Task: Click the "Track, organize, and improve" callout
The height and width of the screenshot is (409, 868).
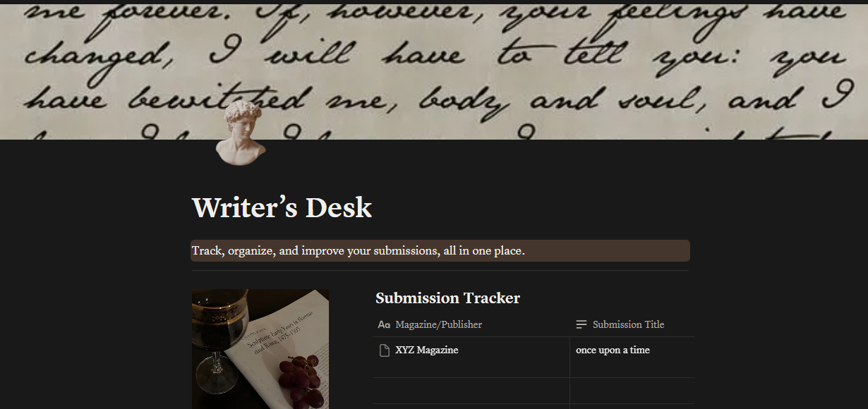Action: (x=440, y=251)
